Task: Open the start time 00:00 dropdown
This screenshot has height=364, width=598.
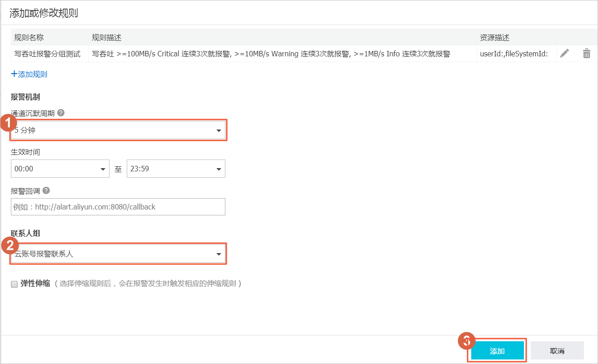Action: 60,169
